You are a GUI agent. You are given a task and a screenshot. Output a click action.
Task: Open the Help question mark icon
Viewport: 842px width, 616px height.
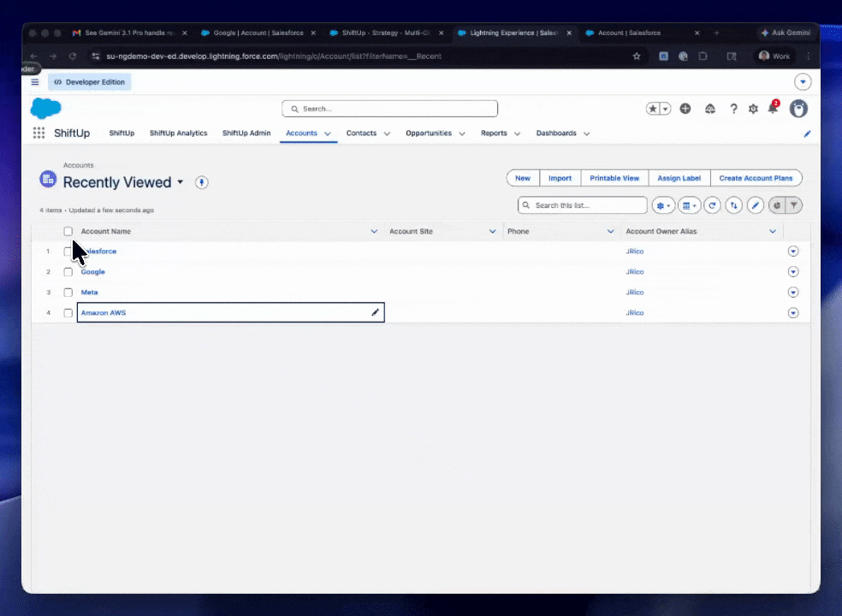coord(733,109)
